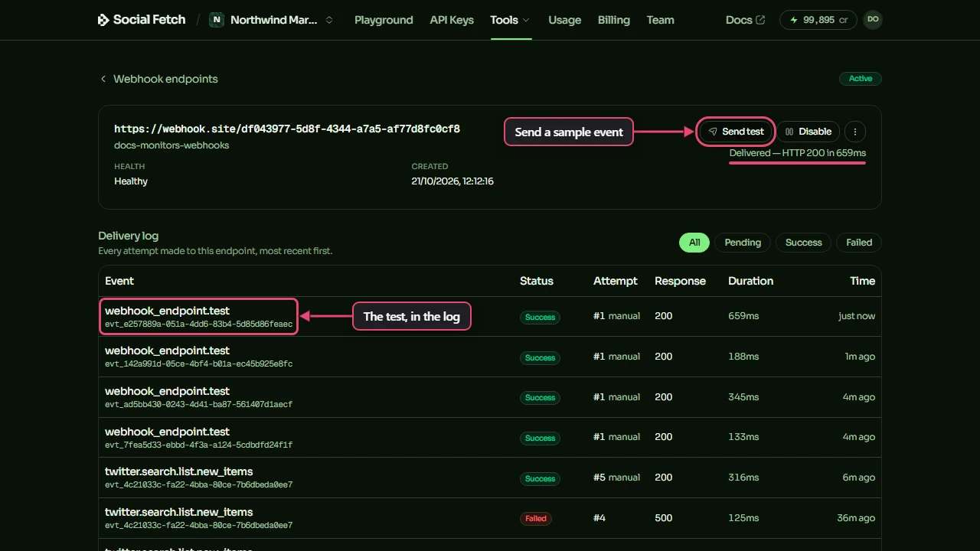This screenshot has height=551, width=980.
Task: Open the endpoint more options menu
Action: pos(855,132)
